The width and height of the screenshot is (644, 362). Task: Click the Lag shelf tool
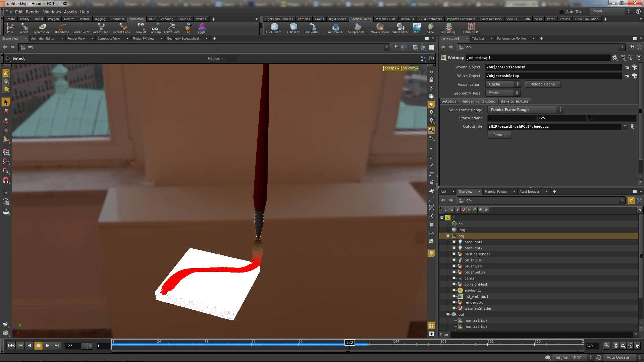click(x=188, y=28)
